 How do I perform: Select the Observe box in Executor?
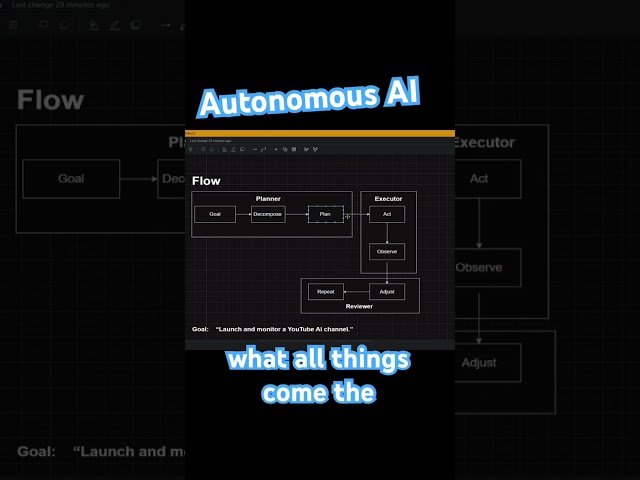(x=387, y=251)
